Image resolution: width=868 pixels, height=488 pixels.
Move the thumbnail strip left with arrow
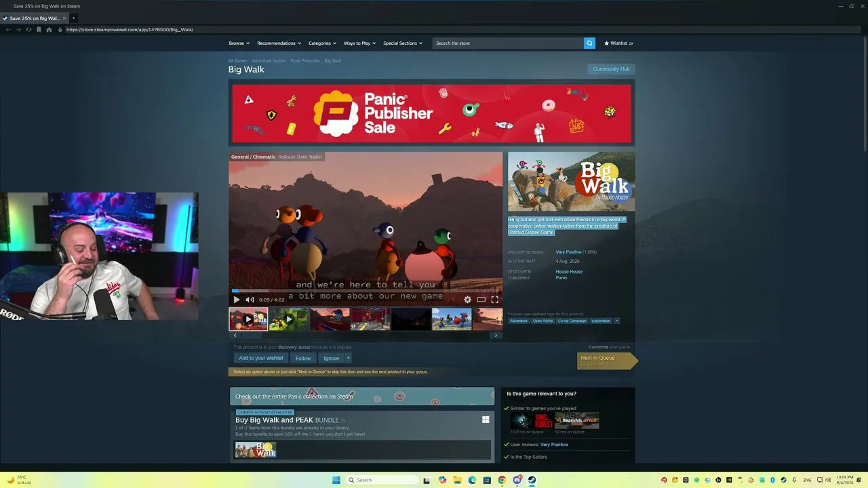pos(235,335)
